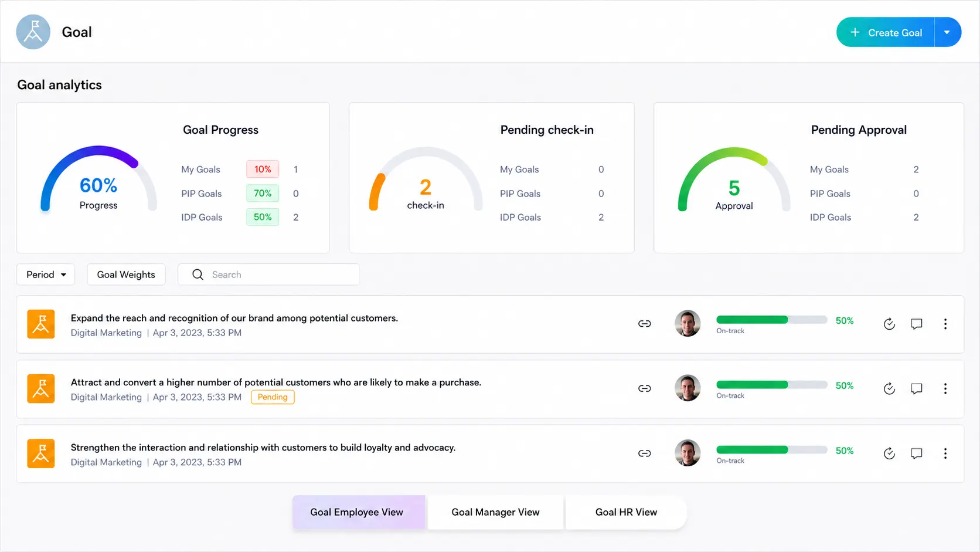The image size is (980, 552).
Task: Click link icon on Strengthen the interaction goal
Action: click(x=645, y=453)
